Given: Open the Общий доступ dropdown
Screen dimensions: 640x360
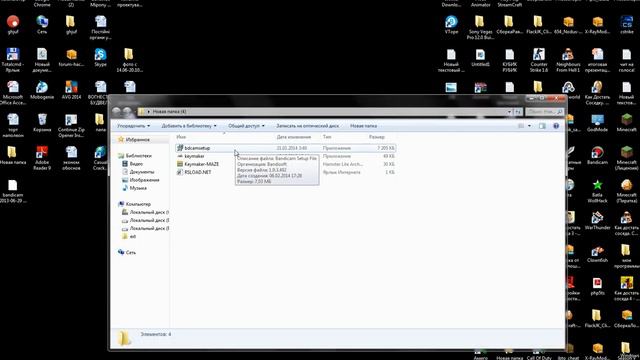Looking at the screenshot, I should coord(247,126).
